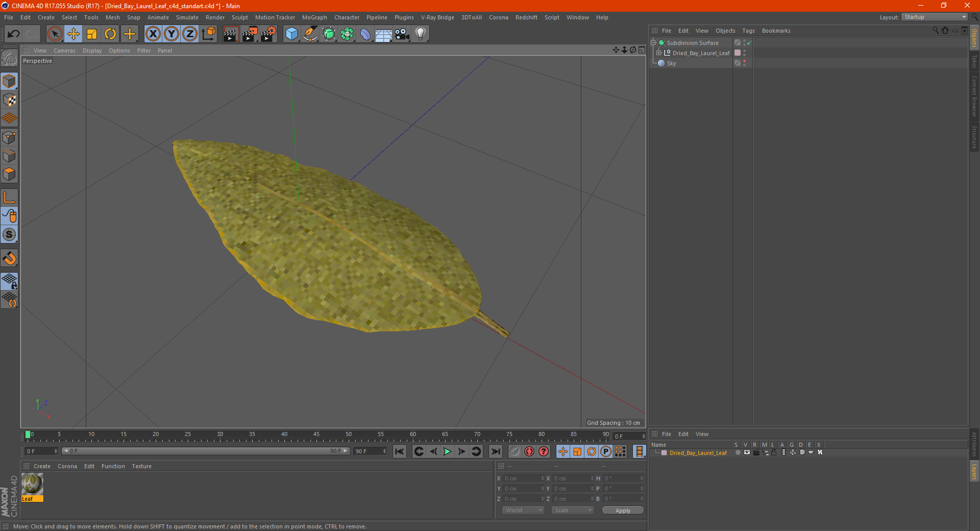The height and width of the screenshot is (531, 980).
Task: Open the Bend deformer group
Action: pyautogui.click(x=365, y=34)
